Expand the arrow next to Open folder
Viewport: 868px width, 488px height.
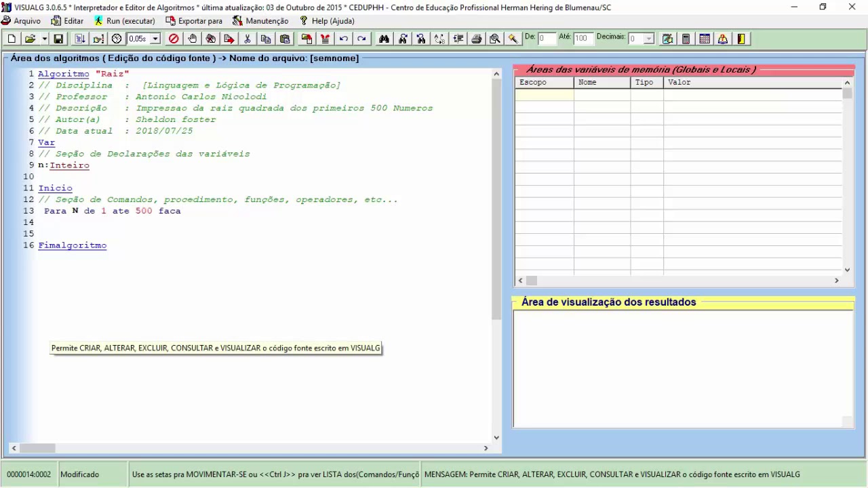[x=45, y=39]
